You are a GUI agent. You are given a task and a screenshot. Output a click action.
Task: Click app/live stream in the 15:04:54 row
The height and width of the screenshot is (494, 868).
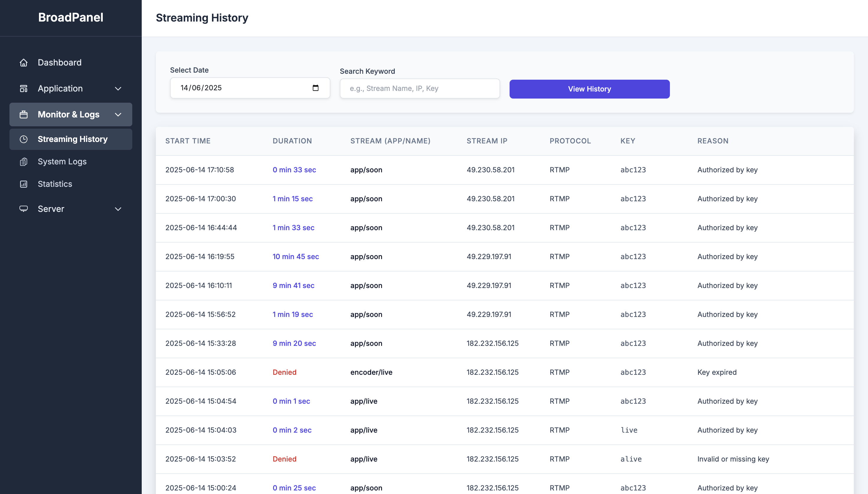coord(364,401)
